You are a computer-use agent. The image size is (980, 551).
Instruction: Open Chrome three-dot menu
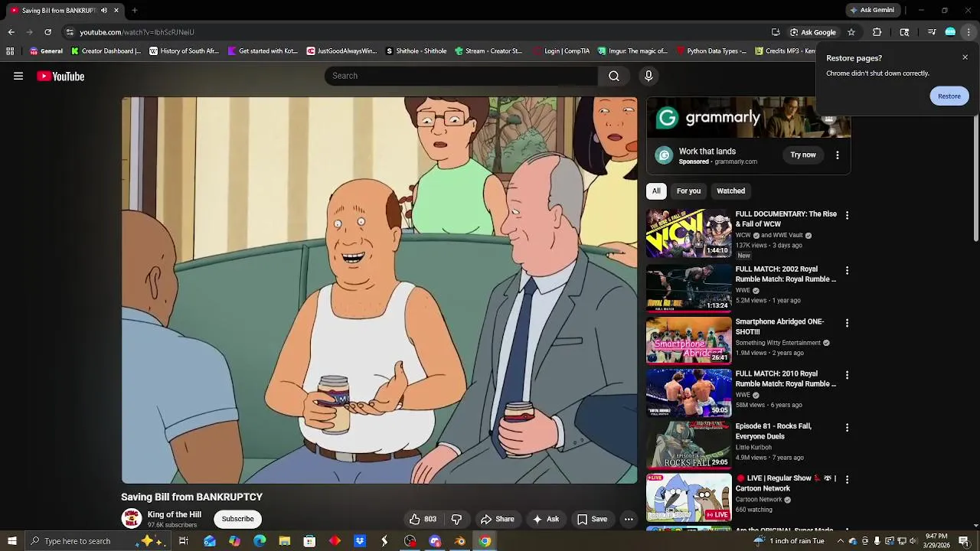click(969, 32)
